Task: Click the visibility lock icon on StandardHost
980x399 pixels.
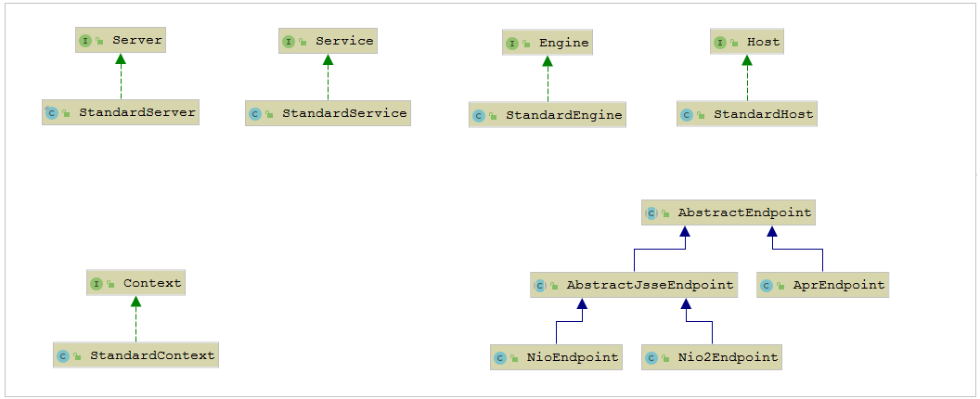Action: 702,116
